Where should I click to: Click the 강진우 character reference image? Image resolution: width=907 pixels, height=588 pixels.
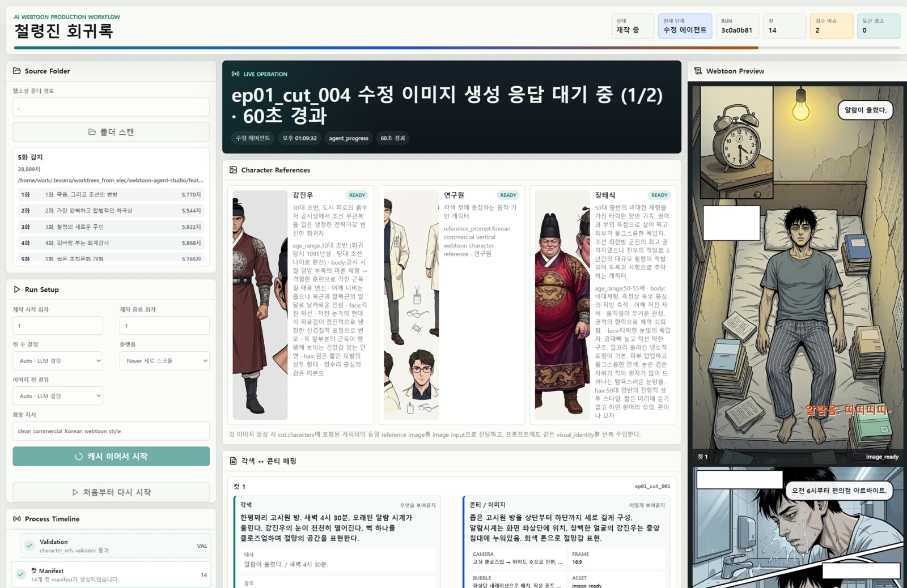pos(260,305)
